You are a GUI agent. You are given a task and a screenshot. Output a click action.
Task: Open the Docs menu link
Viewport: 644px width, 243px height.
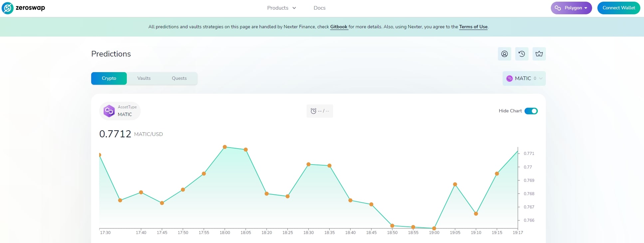[x=320, y=8]
